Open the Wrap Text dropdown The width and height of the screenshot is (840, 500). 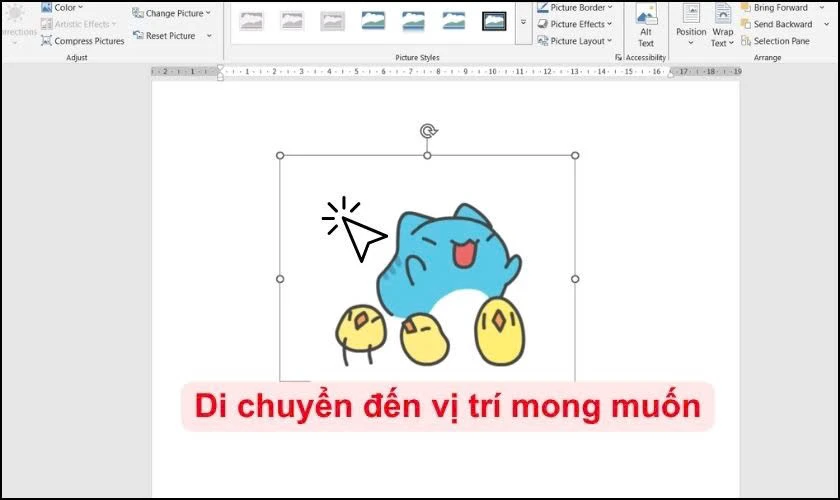point(722,26)
